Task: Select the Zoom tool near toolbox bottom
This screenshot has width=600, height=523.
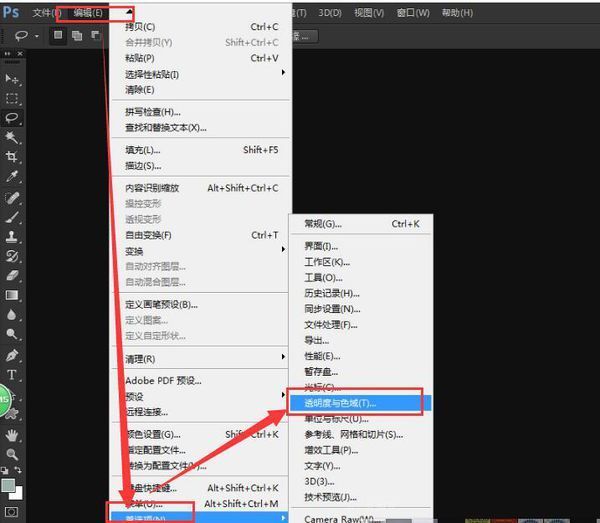Action: [x=12, y=454]
